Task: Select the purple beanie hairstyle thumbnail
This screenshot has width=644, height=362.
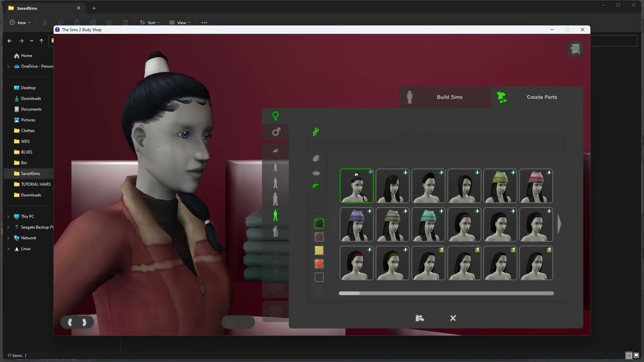Action: click(357, 225)
